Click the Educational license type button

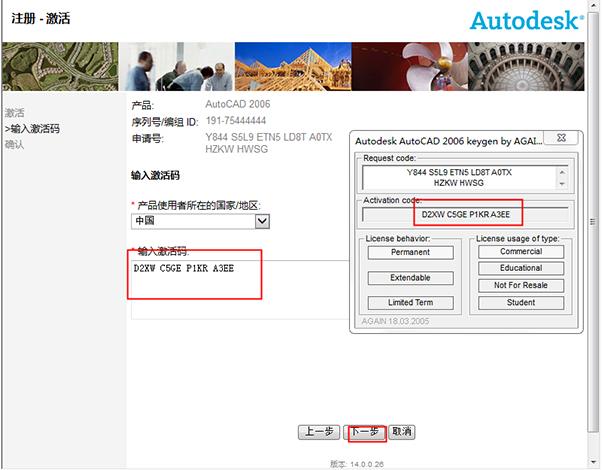pos(521,268)
